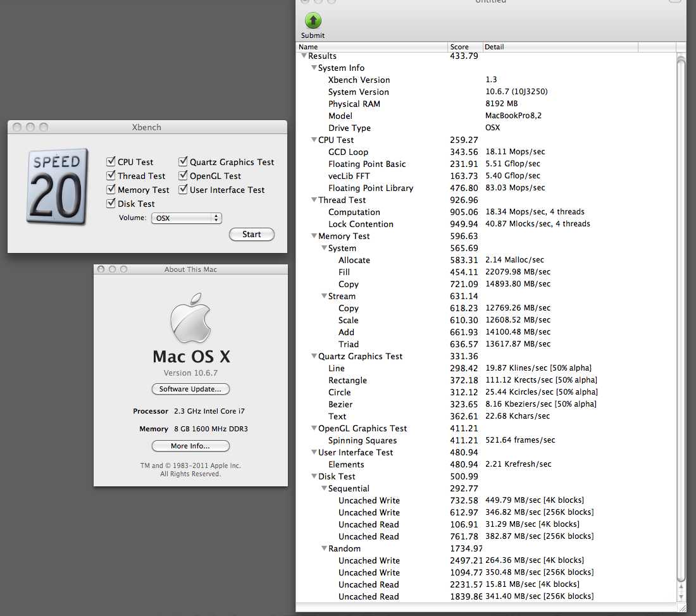Open the Volume OSX dropdown
Screen dimensions: 696x616
tap(187, 218)
